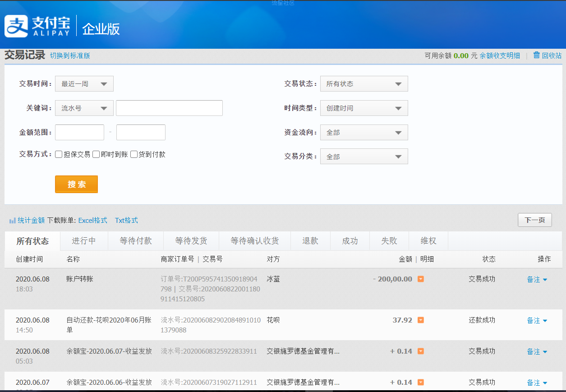Open detail icon for 冰蓝 transfer row

420,279
